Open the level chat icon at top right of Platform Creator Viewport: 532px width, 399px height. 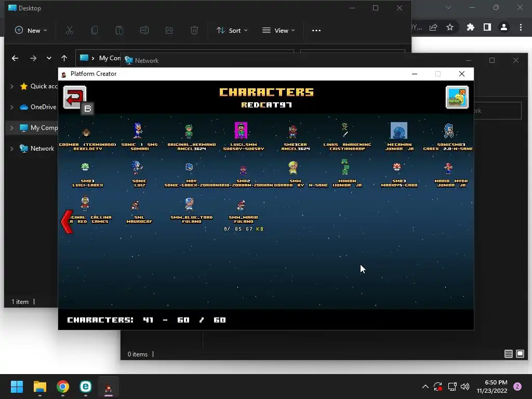tap(457, 97)
